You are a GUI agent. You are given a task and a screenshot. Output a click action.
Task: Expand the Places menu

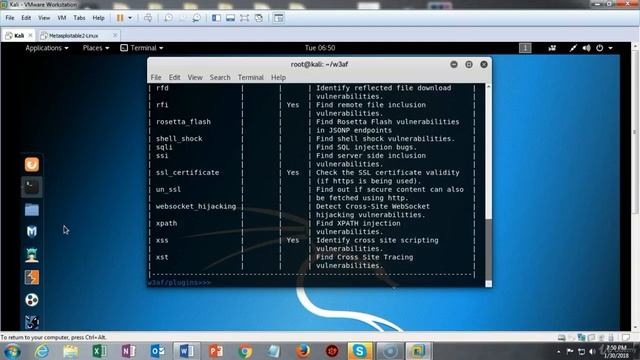pos(96,48)
